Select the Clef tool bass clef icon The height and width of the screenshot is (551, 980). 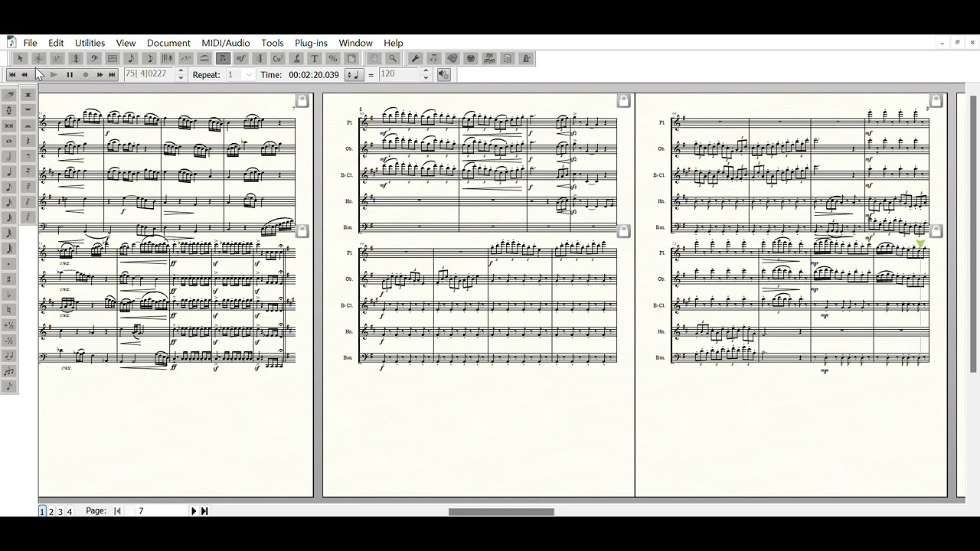(94, 58)
